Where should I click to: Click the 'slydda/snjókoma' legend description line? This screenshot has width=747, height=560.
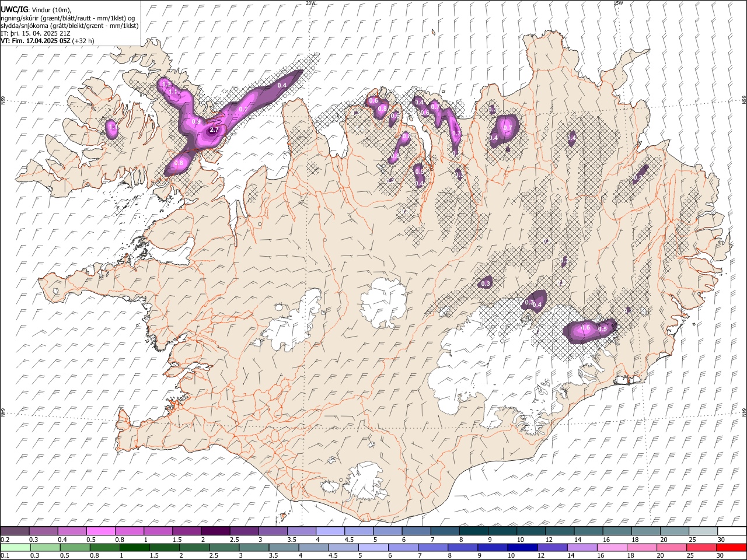pyautogui.click(x=69, y=26)
